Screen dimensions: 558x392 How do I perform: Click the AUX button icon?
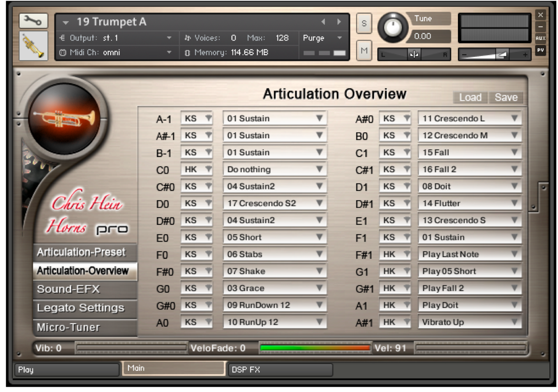[x=540, y=38]
